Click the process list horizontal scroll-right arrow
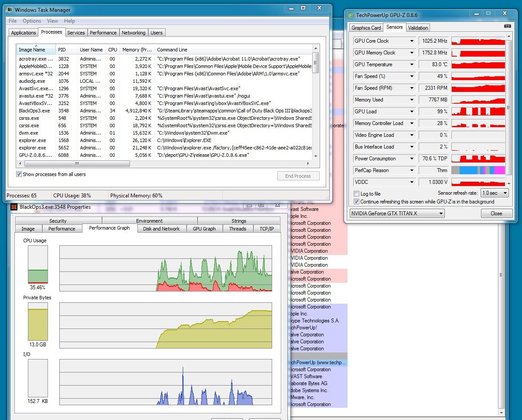The image size is (522, 420). coord(308,164)
